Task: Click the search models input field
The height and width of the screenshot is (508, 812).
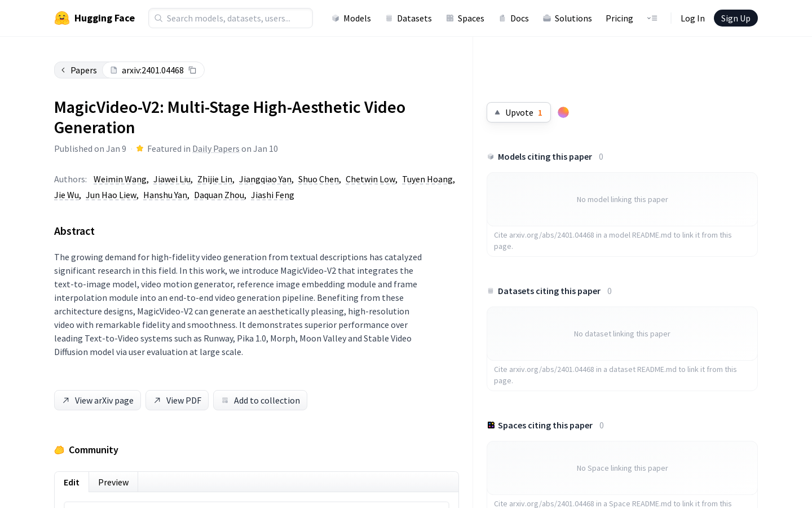Action: (x=231, y=18)
